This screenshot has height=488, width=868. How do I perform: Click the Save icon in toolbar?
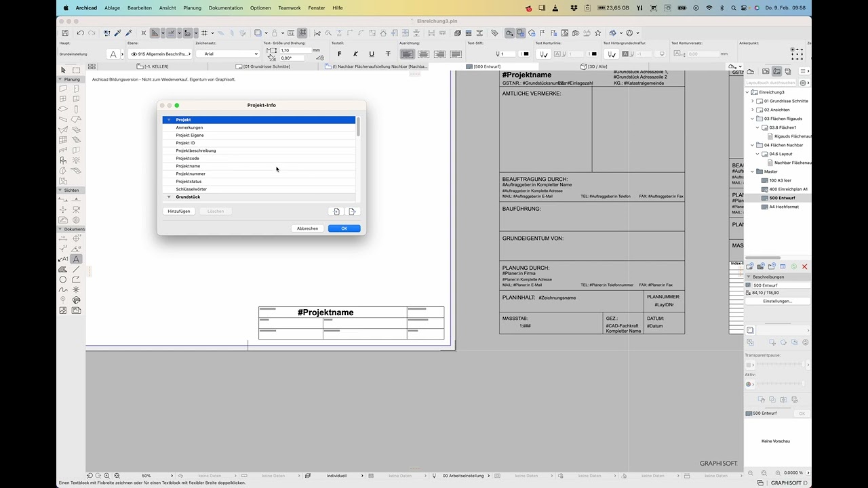[64, 33]
